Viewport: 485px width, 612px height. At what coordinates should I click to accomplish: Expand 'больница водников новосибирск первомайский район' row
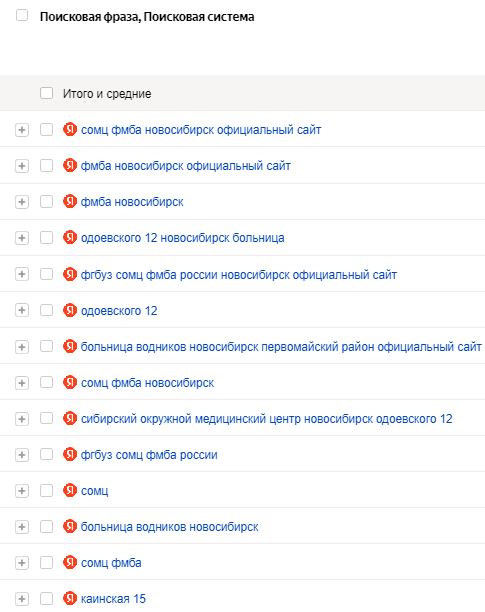[x=22, y=347]
